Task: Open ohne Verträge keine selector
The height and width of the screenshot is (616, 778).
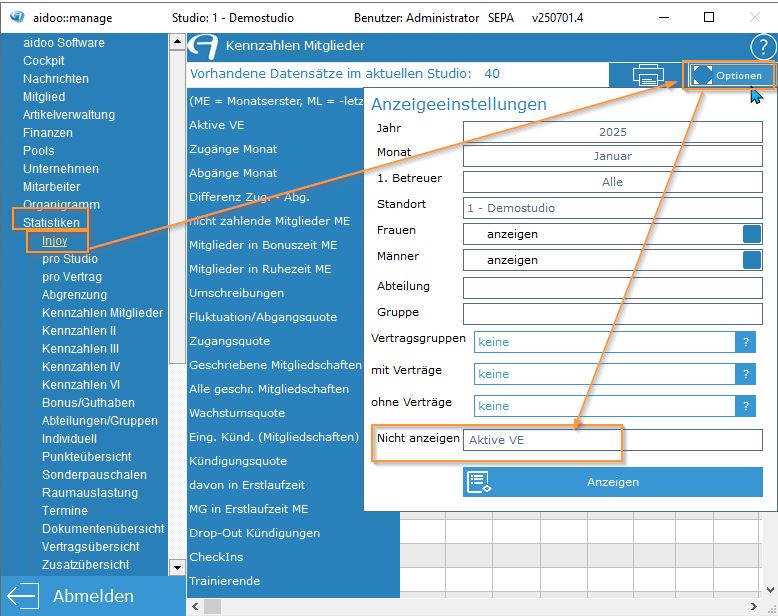Action: (x=604, y=406)
